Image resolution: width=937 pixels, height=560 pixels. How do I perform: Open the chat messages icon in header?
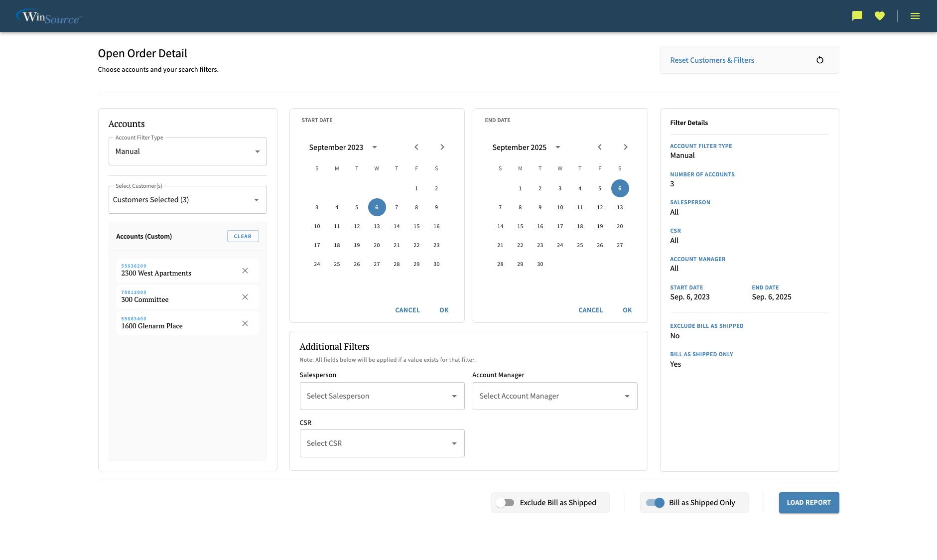tap(856, 15)
